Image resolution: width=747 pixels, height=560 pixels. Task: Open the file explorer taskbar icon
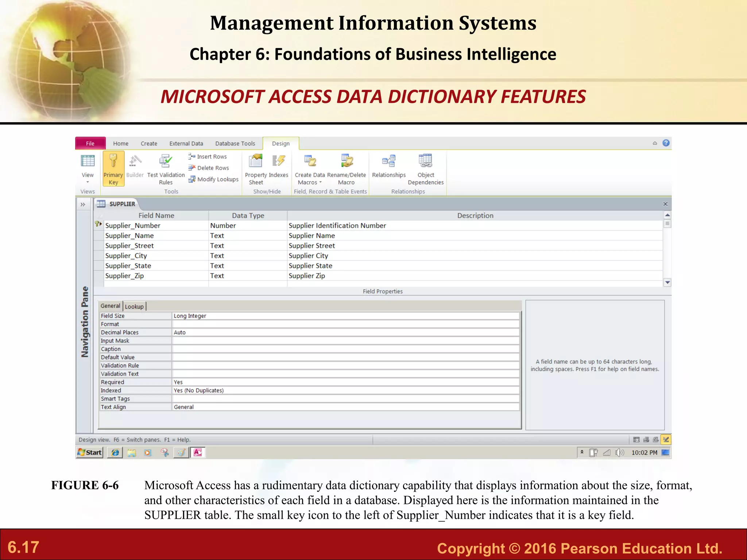coord(131,453)
